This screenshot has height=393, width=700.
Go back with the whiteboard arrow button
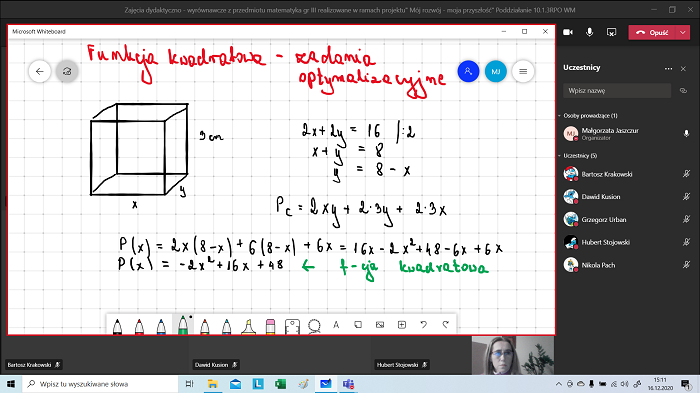click(x=40, y=71)
